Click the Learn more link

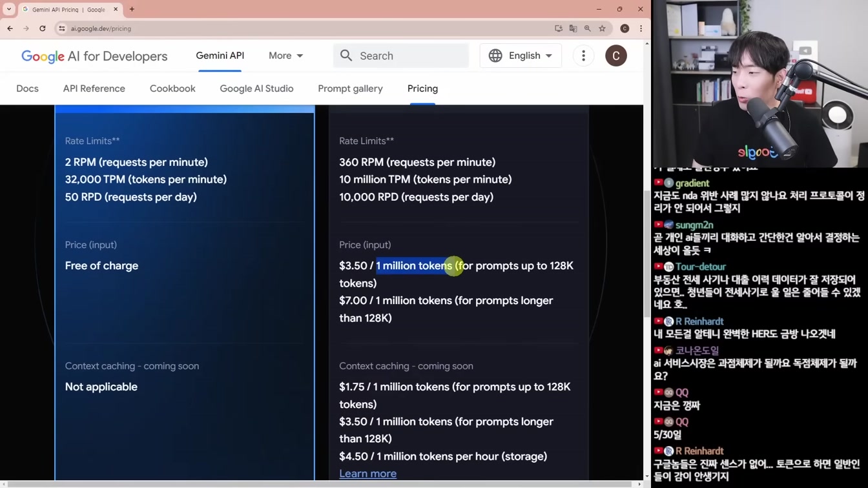(x=367, y=474)
